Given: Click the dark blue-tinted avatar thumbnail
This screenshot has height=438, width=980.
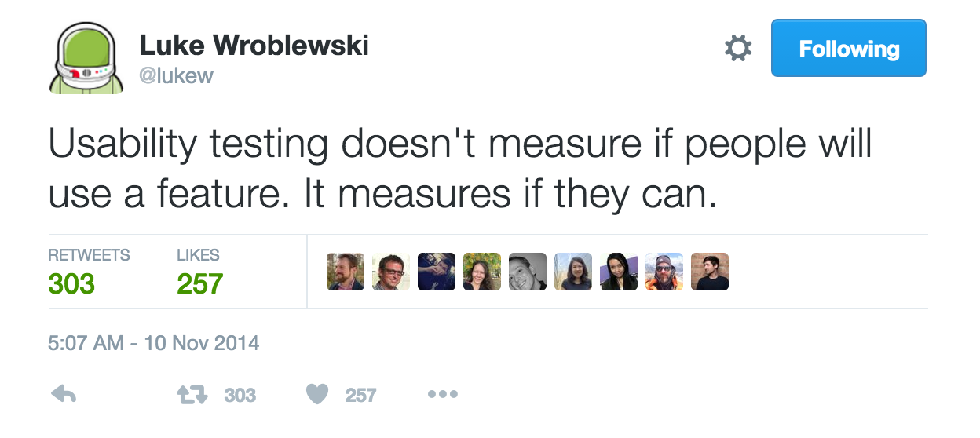Looking at the screenshot, I should click(x=437, y=272).
